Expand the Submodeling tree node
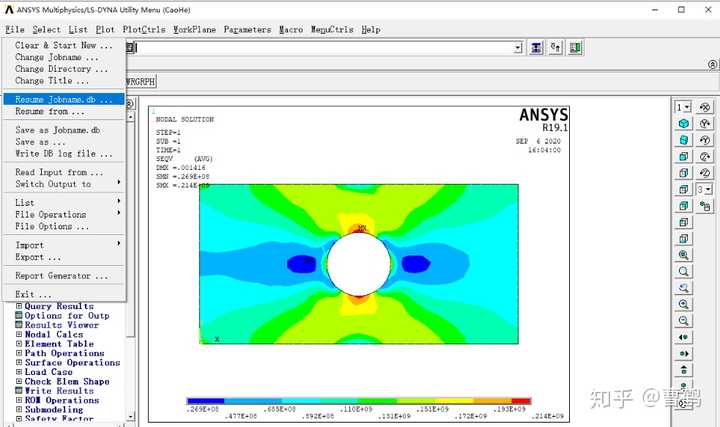720x427 pixels. [19, 409]
